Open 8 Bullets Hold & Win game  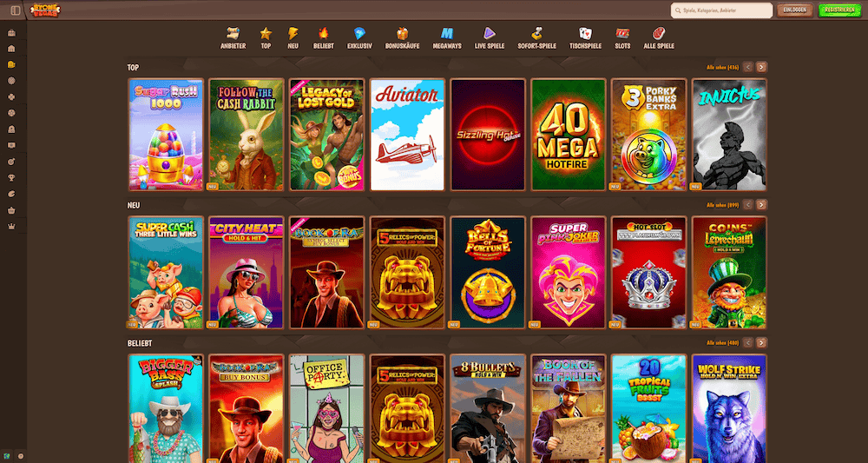click(x=488, y=409)
